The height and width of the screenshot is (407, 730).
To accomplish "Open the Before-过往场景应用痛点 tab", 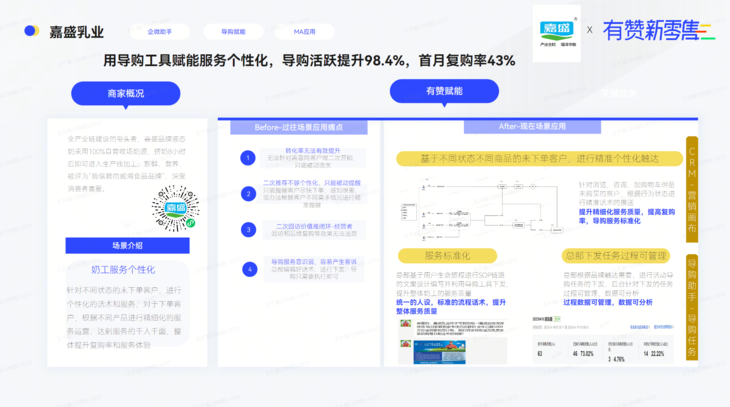I will pyautogui.click(x=299, y=127).
